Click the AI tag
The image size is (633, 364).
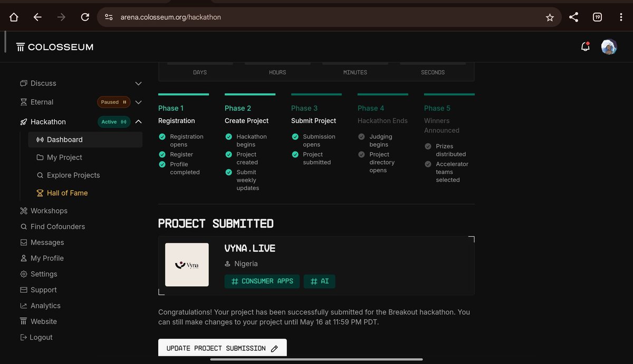point(320,281)
